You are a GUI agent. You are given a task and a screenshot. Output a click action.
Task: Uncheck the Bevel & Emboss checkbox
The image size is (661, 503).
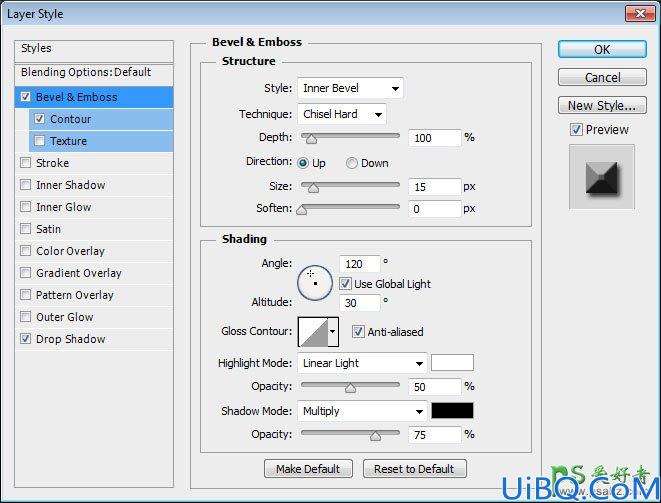click(x=25, y=97)
